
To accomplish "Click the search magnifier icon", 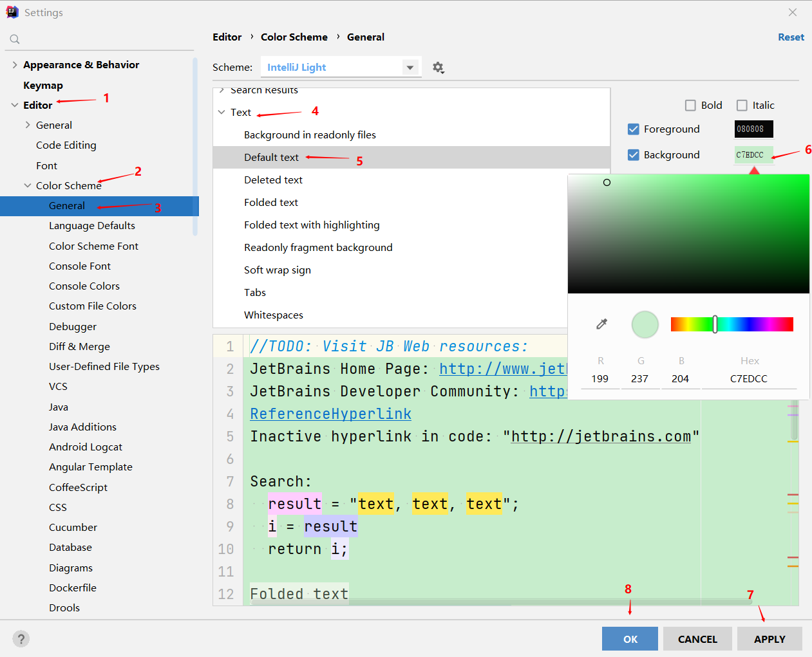I will [15, 39].
